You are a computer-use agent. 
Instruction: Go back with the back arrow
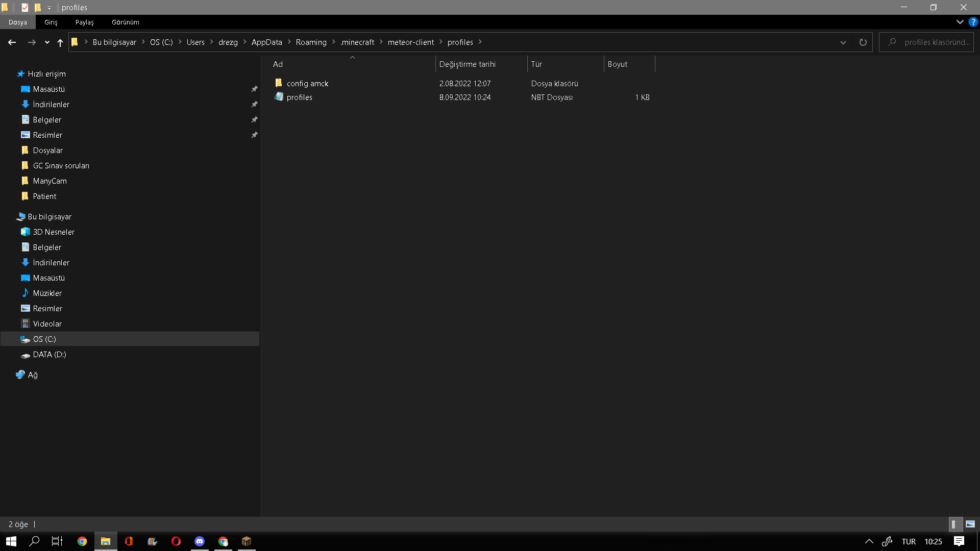coord(12,42)
